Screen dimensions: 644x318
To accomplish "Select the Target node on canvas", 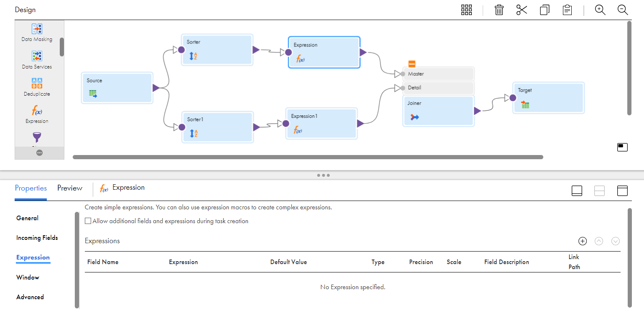I will (x=548, y=98).
